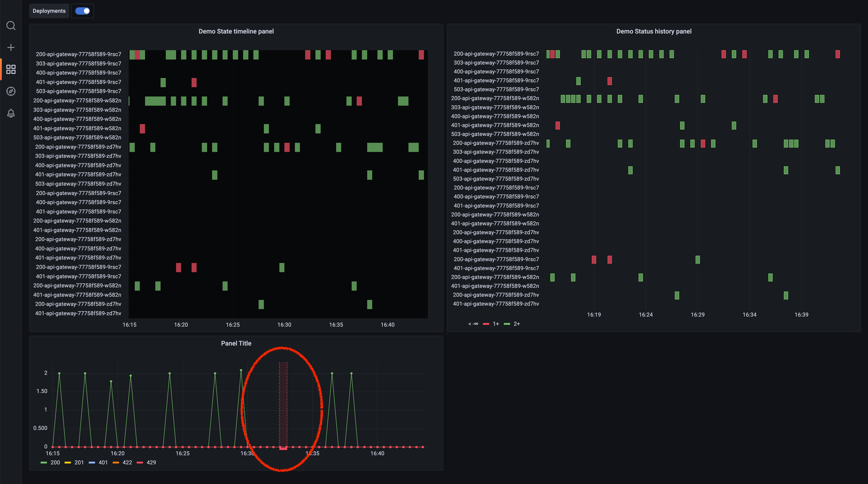
Task: Open the dashboards grid icon
Action: [x=11, y=69]
